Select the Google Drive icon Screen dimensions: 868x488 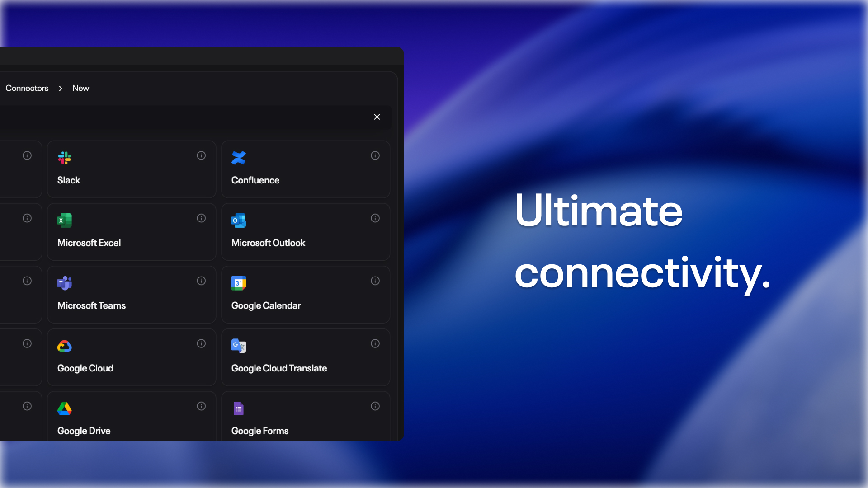tap(65, 408)
